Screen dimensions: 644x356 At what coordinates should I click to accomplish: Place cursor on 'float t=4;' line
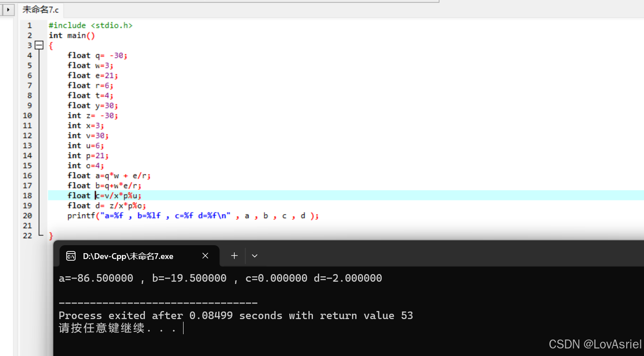tap(91, 95)
